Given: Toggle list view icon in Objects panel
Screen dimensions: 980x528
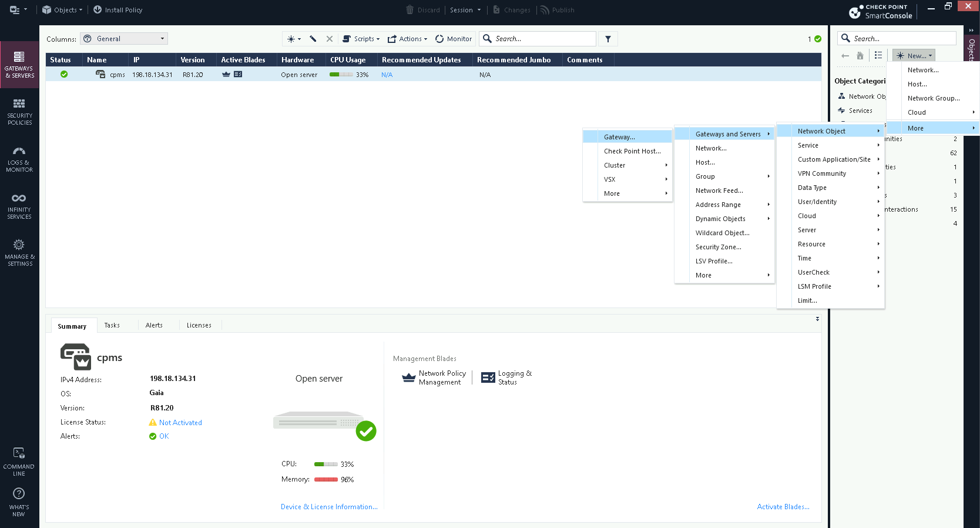Looking at the screenshot, I should click(878, 55).
